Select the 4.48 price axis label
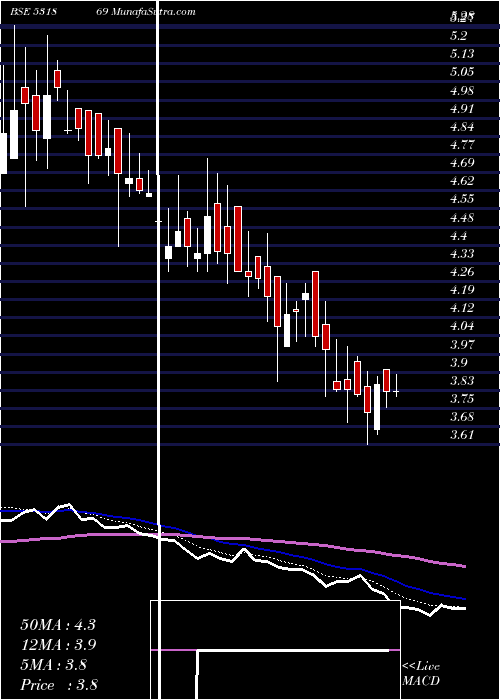Image resolution: width=500 pixels, height=700 pixels. pyautogui.click(x=462, y=218)
